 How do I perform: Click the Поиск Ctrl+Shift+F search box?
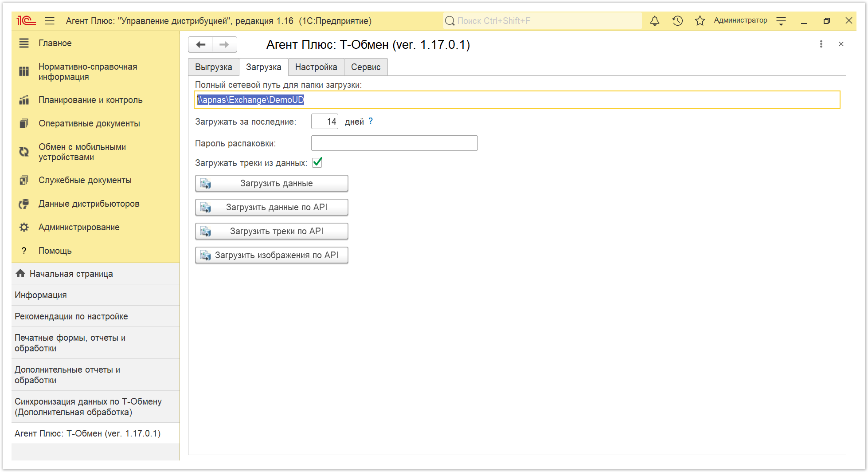pyautogui.click(x=543, y=21)
